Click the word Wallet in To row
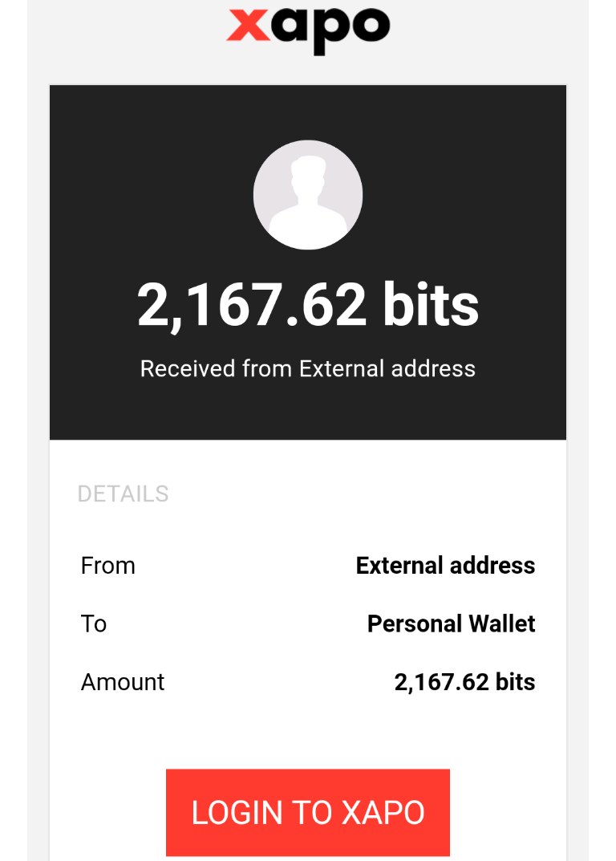 (502, 623)
